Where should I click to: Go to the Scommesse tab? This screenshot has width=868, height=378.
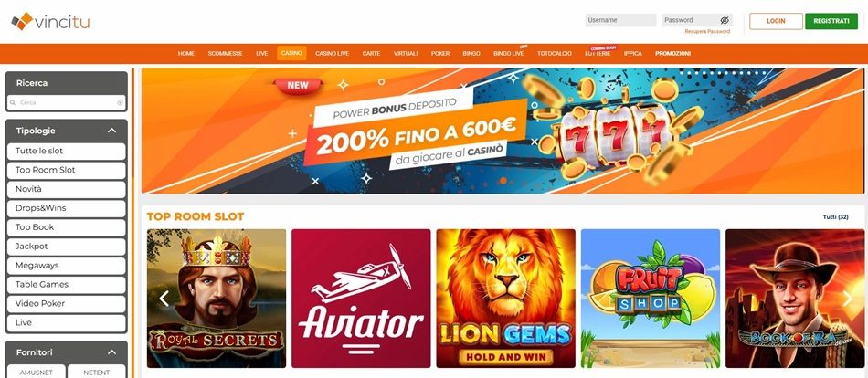[226, 54]
